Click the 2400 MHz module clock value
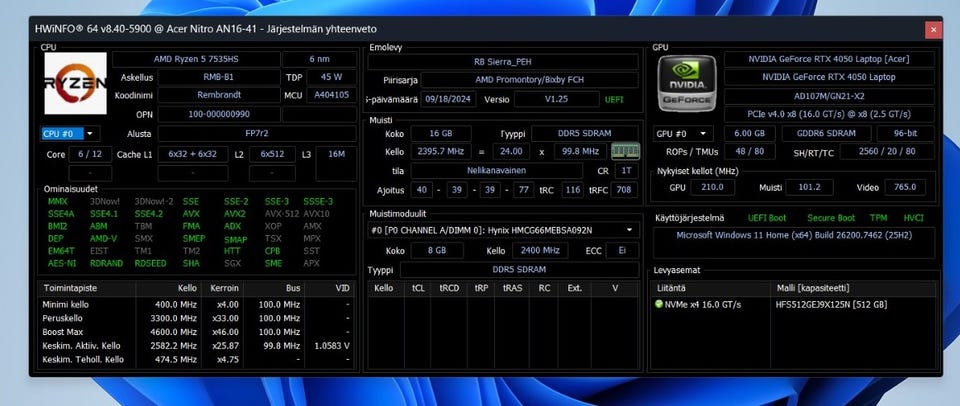The height and width of the screenshot is (406, 960). pos(540,250)
